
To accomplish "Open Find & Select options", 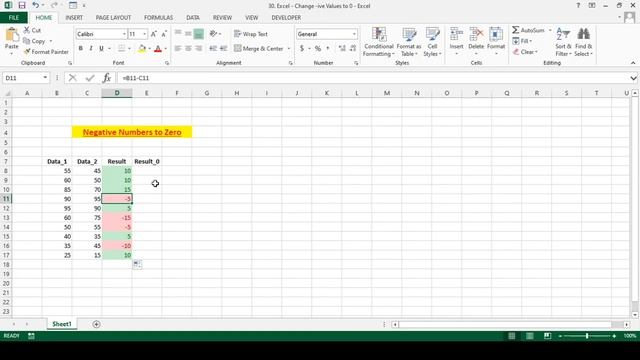I will (x=583, y=42).
